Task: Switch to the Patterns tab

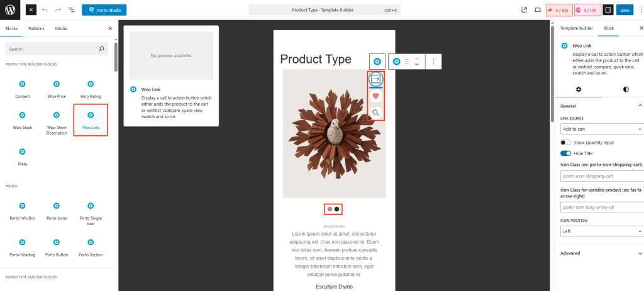Action: [36, 28]
